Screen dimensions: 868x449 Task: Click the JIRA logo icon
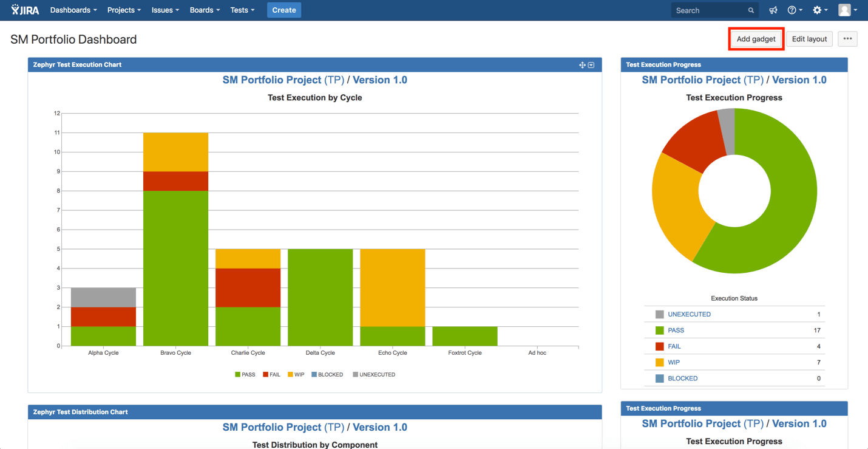coord(24,10)
